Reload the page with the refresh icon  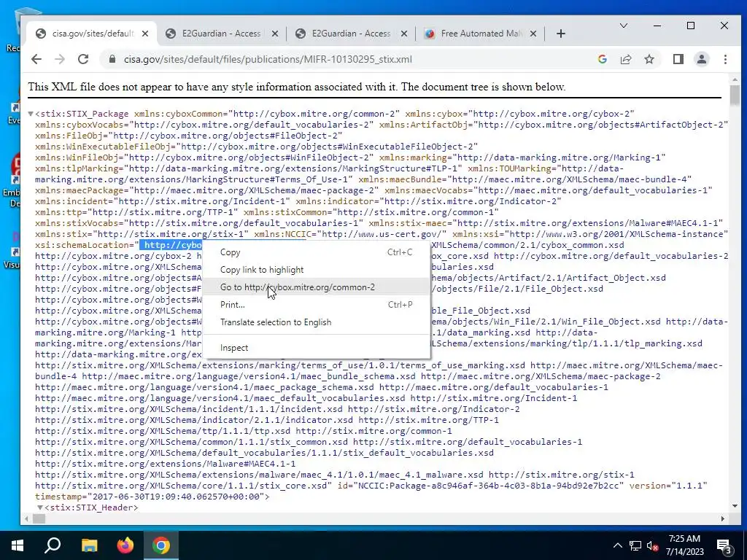pyautogui.click(x=83, y=59)
